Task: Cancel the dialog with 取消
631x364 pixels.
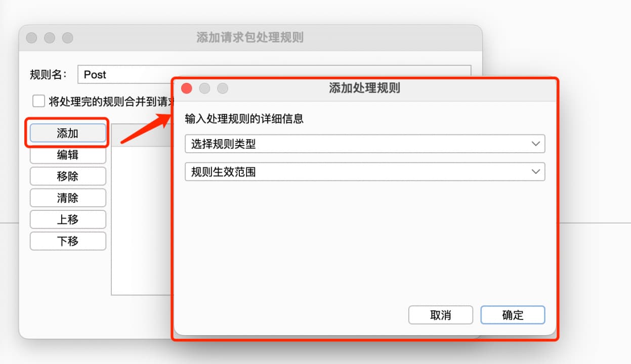Action: [441, 315]
